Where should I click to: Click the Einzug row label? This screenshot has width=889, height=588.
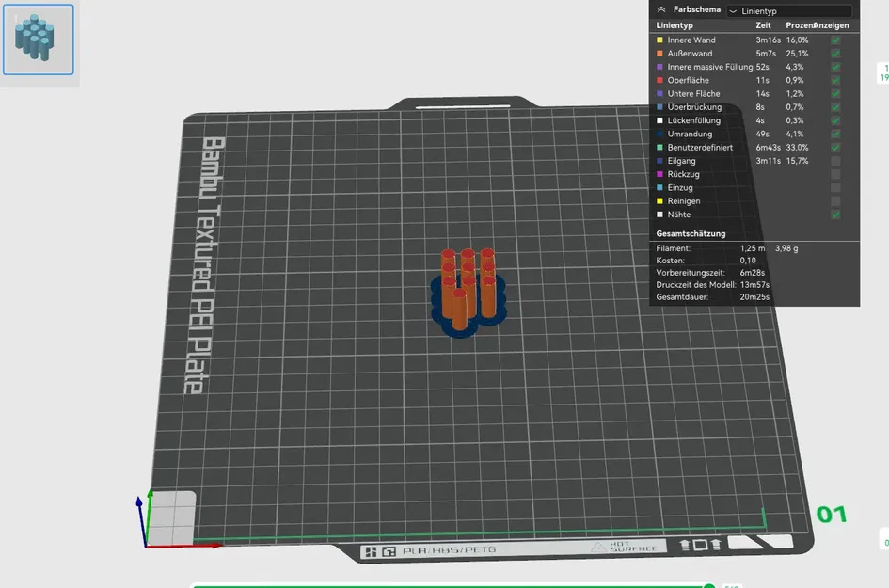point(680,187)
